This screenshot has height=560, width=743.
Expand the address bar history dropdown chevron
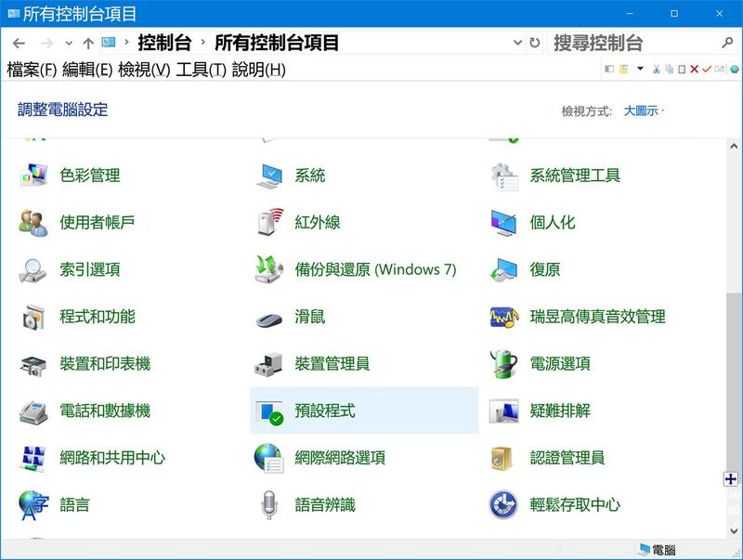[x=516, y=42]
